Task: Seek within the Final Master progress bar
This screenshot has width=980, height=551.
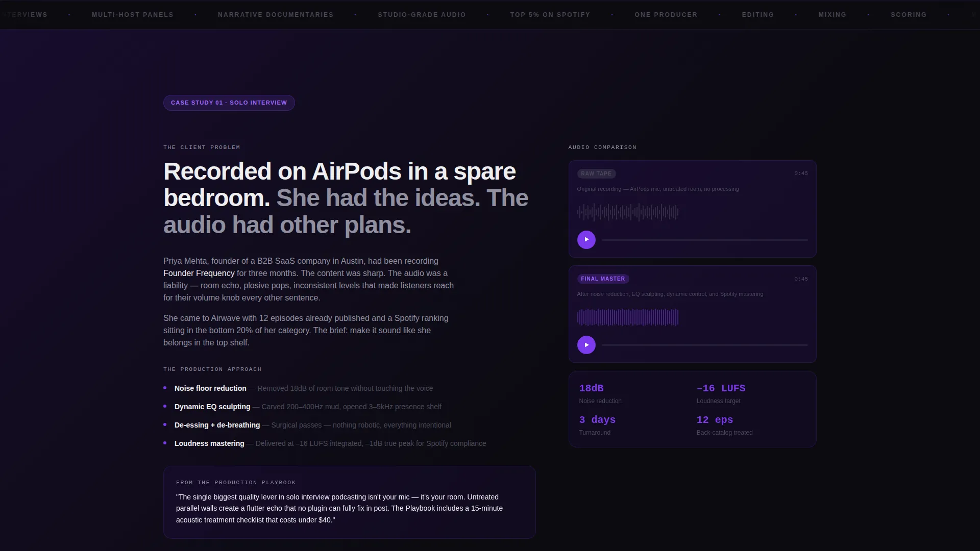Action: coord(704,345)
